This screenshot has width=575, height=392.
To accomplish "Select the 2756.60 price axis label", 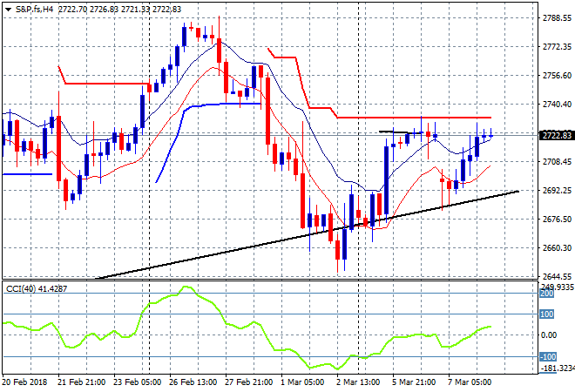I will coord(557,76).
